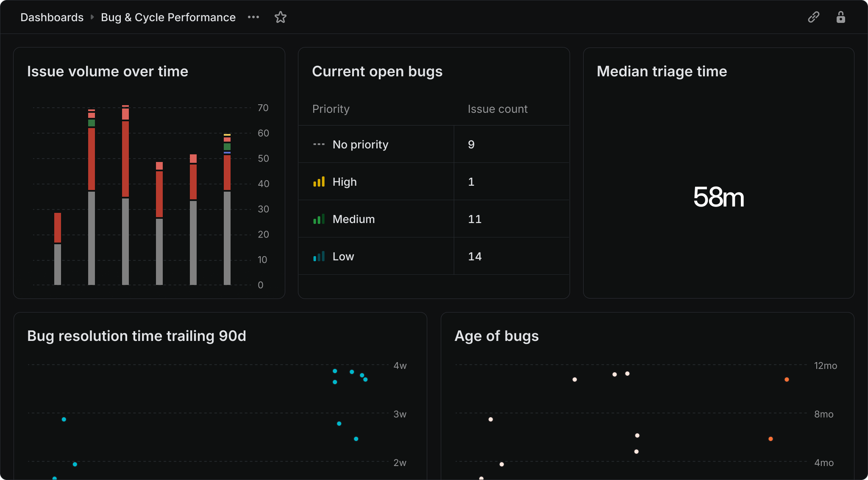
Task: Open the three-dot more options menu
Action: [x=253, y=17]
